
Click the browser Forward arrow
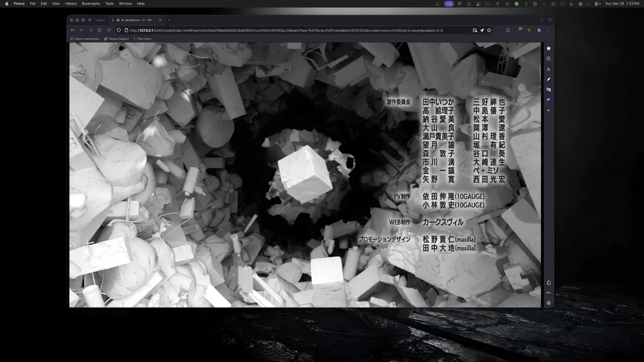pyautogui.click(x=91, y=30)
